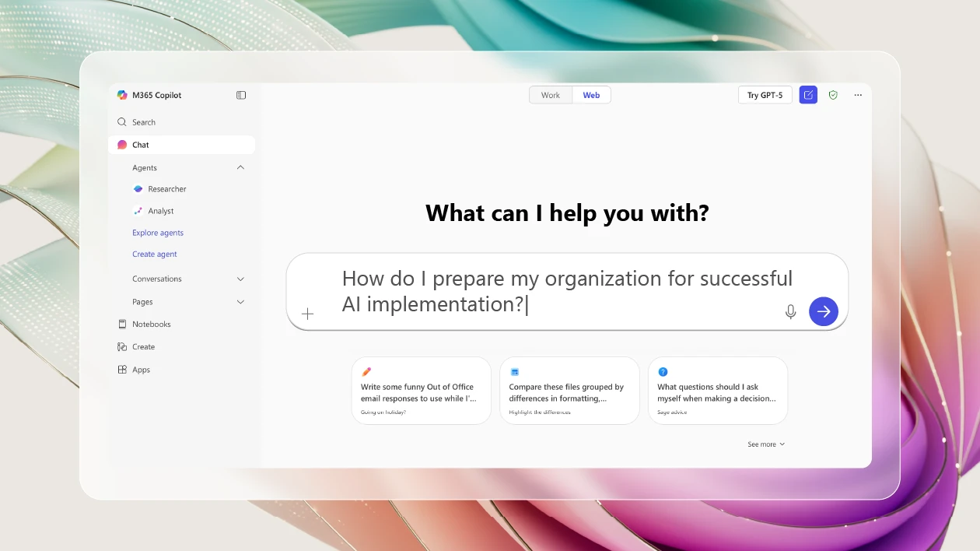
Task: Open the green safety shield indicator
Action: [x=833, y=94]
